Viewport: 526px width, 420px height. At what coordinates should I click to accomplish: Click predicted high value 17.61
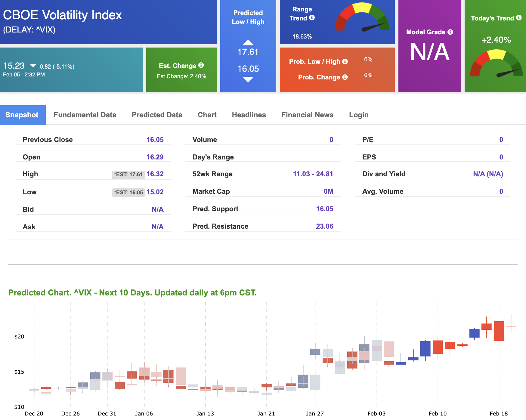[x=248, y=52]
